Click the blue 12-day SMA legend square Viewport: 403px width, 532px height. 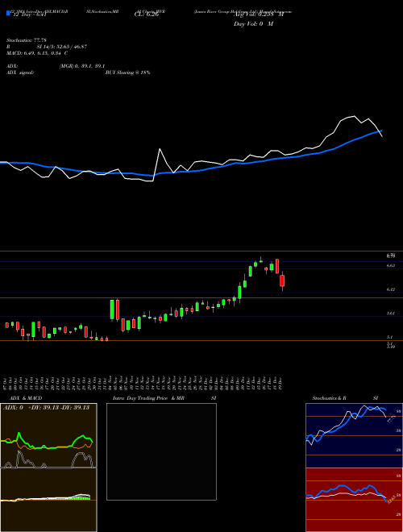coord(8,13)
